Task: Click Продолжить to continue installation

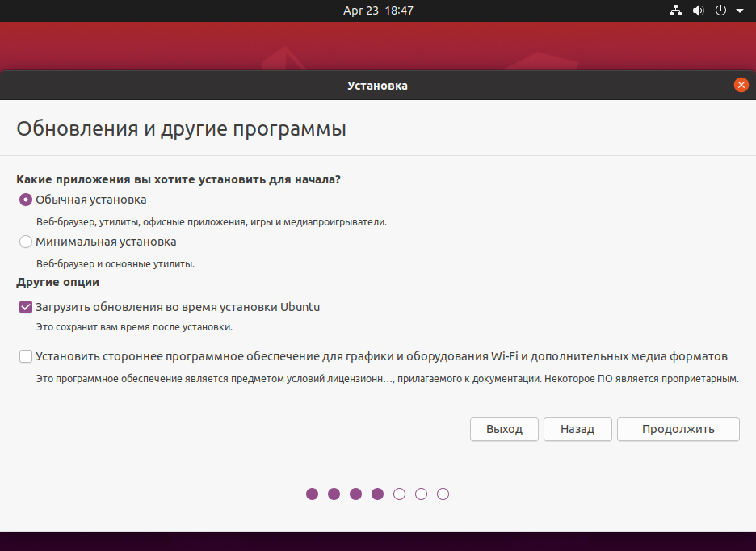Action: coord(678,429)
